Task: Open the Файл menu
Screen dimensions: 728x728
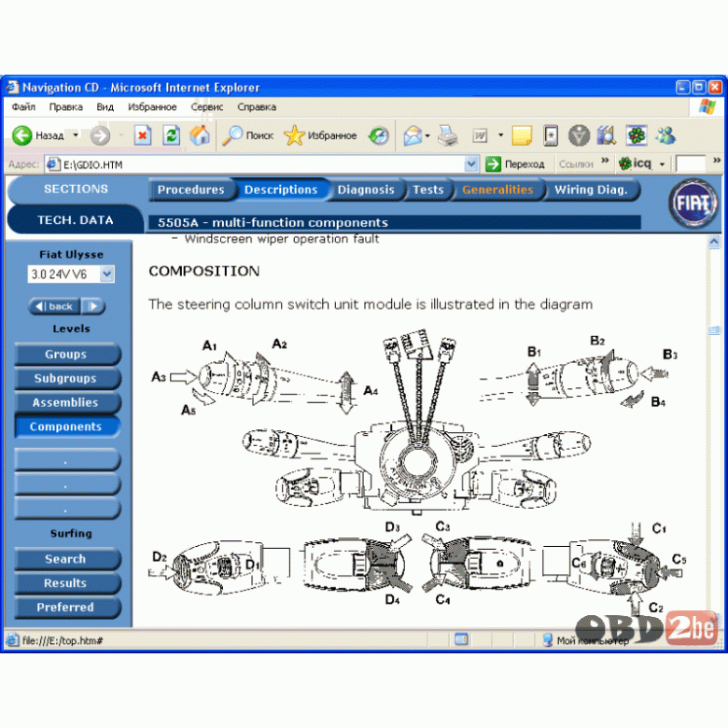Action: point(23,106)
